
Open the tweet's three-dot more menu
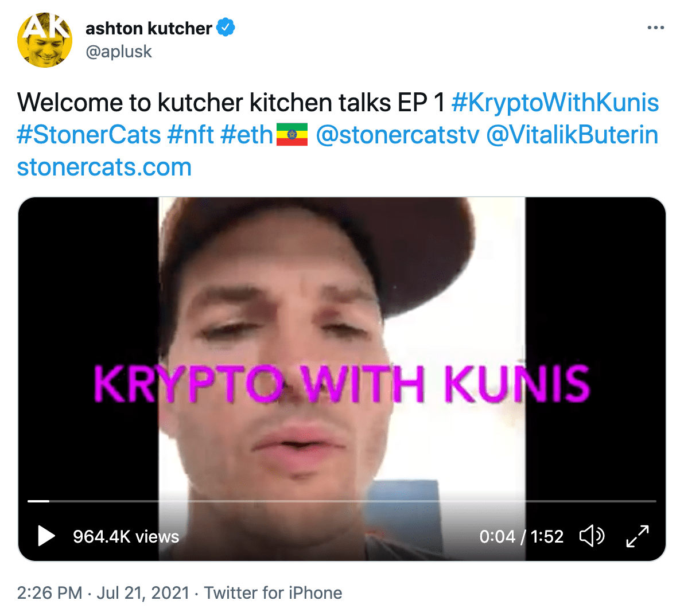656,28
